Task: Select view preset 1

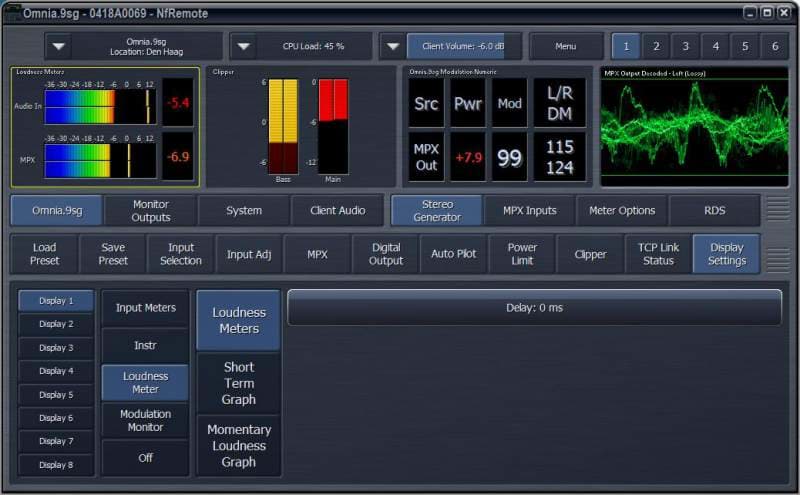Action: [x=626, y=46]
